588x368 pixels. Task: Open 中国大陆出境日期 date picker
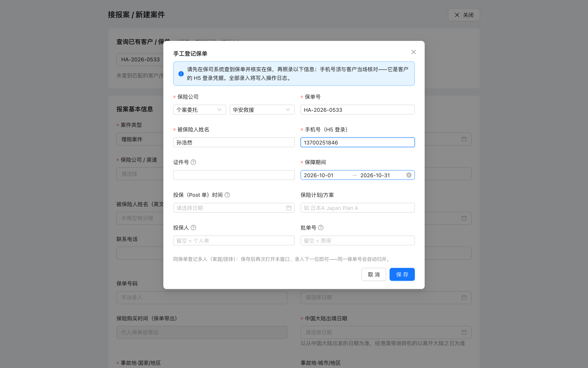386,332
